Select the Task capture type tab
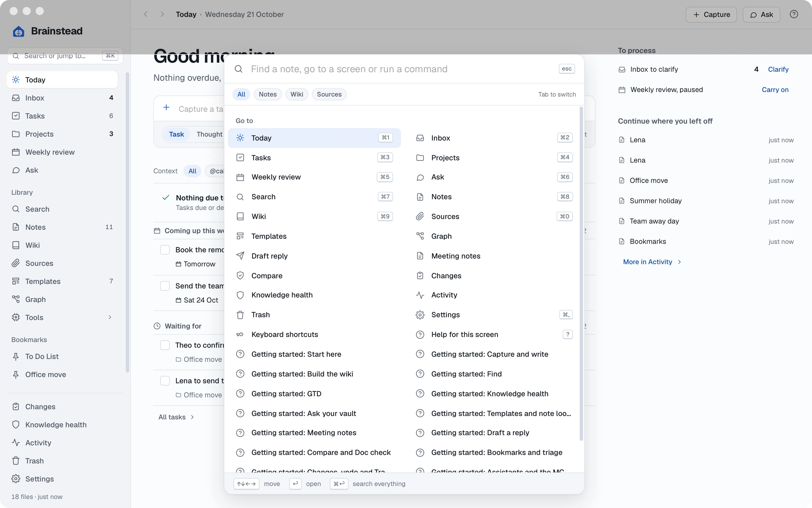Image resolution: width=812 pixels, height=508 pixels. click(x=176, y=134)
